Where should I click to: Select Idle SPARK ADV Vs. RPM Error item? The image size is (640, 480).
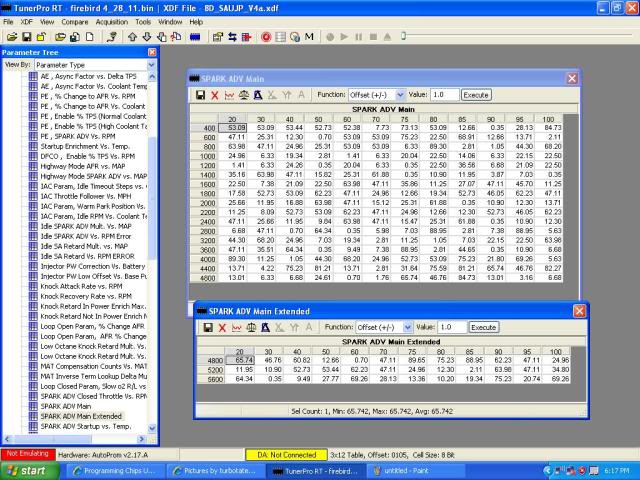[x=86, y=236]
